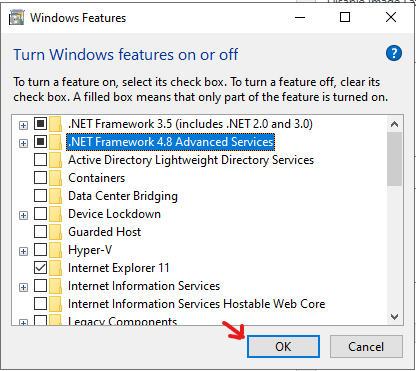Expand the .NET Framework 3.5 node

[23, 126]
